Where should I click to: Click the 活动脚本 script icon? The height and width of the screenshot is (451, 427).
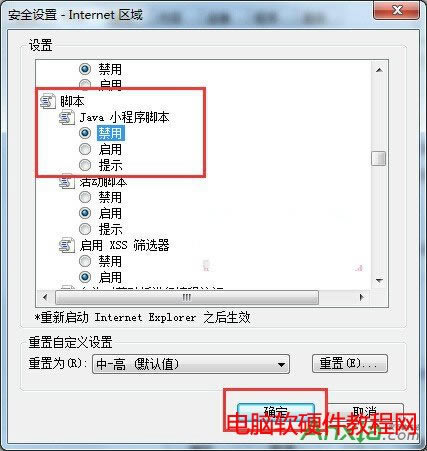67,182
